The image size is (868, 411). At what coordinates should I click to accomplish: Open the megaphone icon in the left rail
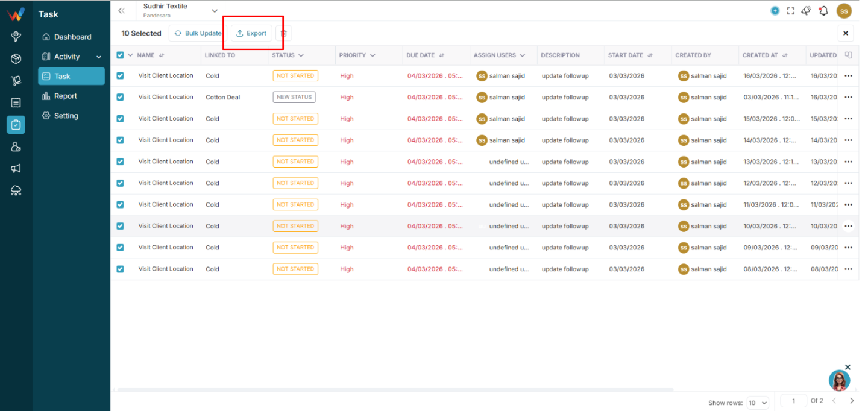point(16,169)
